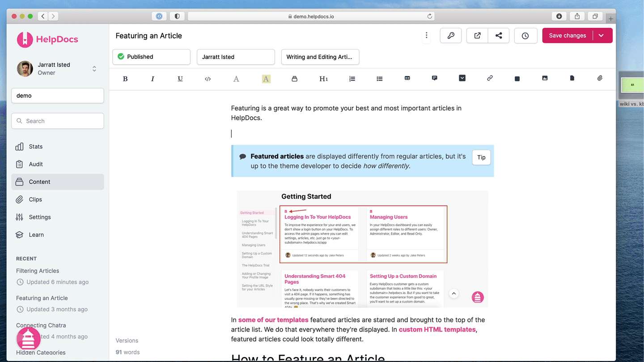Open Learn in sidebar
Viewport: 644px width, 362px height.
(58, 235)
